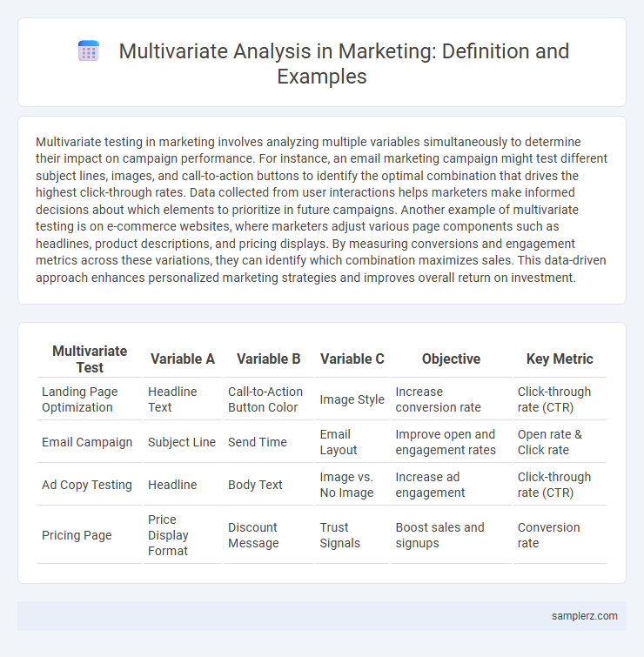
Task: Select the 'Email Layout' cell
Action: 352,442
